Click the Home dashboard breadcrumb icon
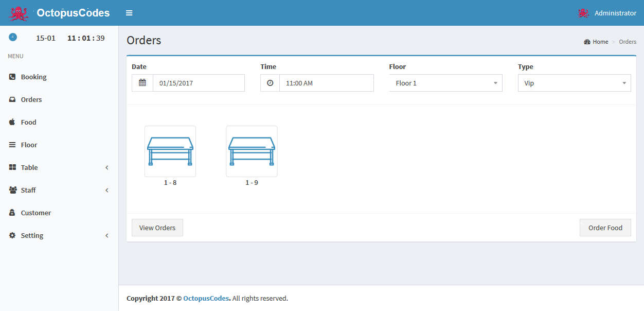Viewport: 644px width, 311px height. point(587,42)
